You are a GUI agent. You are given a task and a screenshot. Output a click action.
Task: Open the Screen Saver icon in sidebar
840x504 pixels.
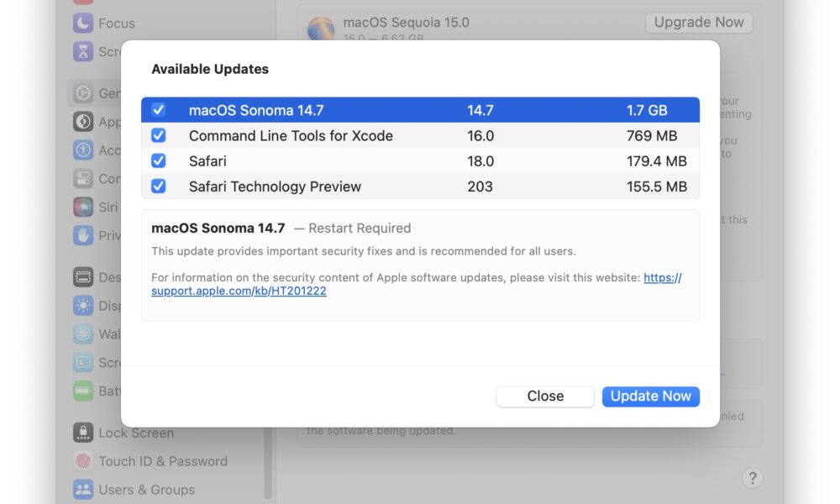click(83, 363)
